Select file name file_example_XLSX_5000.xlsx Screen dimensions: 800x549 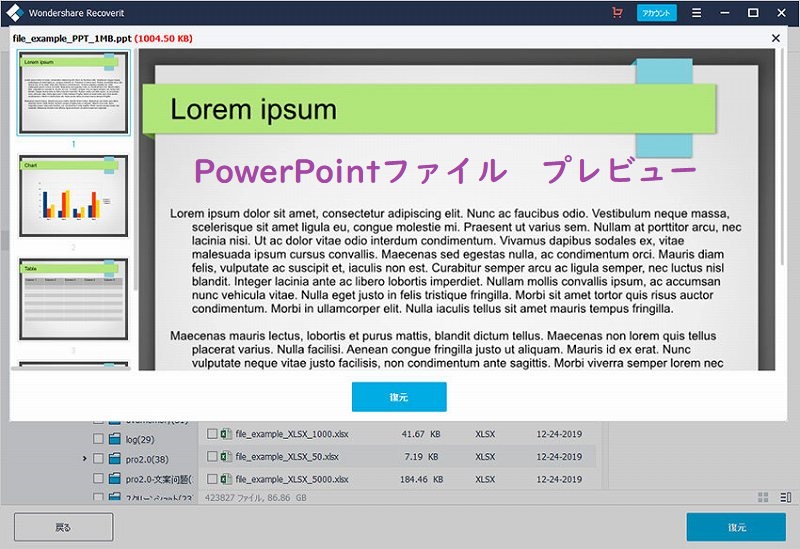tap(292, 479)
